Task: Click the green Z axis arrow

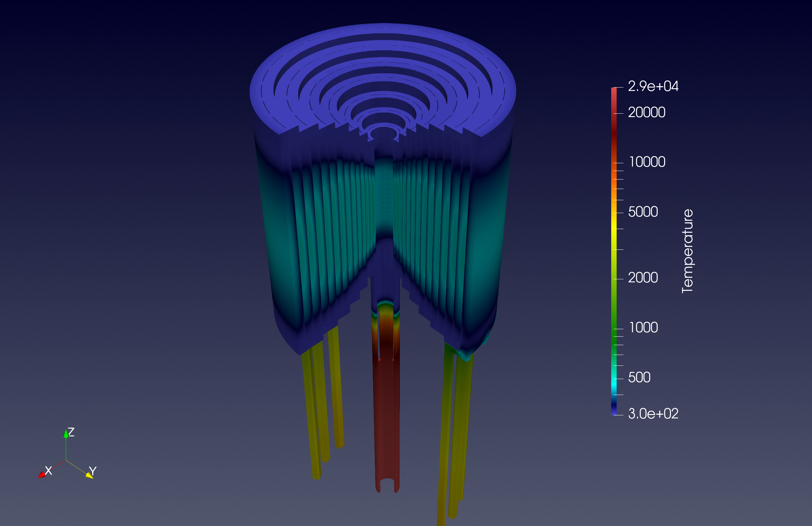Action: coord(66,434)
